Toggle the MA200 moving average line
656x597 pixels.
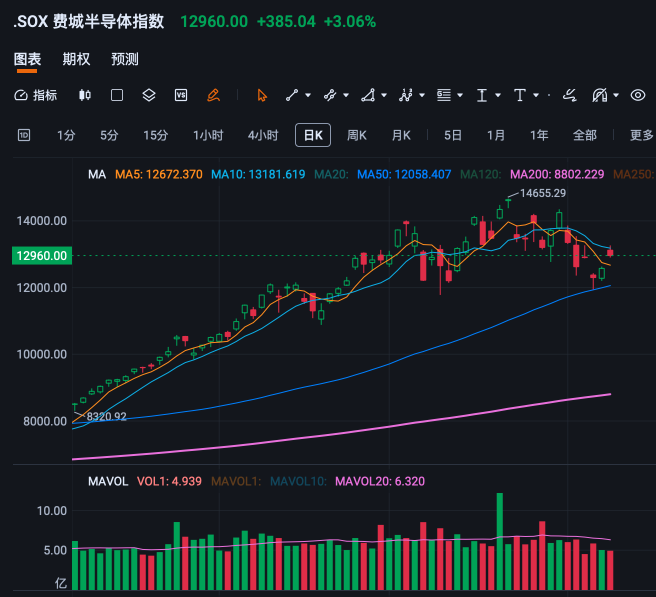click(557, 174)
